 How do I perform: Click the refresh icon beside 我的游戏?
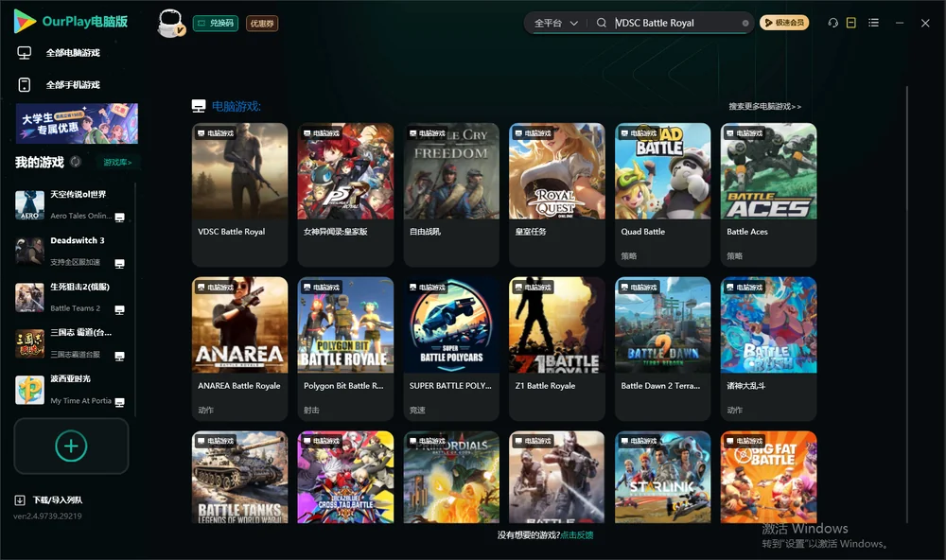(x=76, y=162)
